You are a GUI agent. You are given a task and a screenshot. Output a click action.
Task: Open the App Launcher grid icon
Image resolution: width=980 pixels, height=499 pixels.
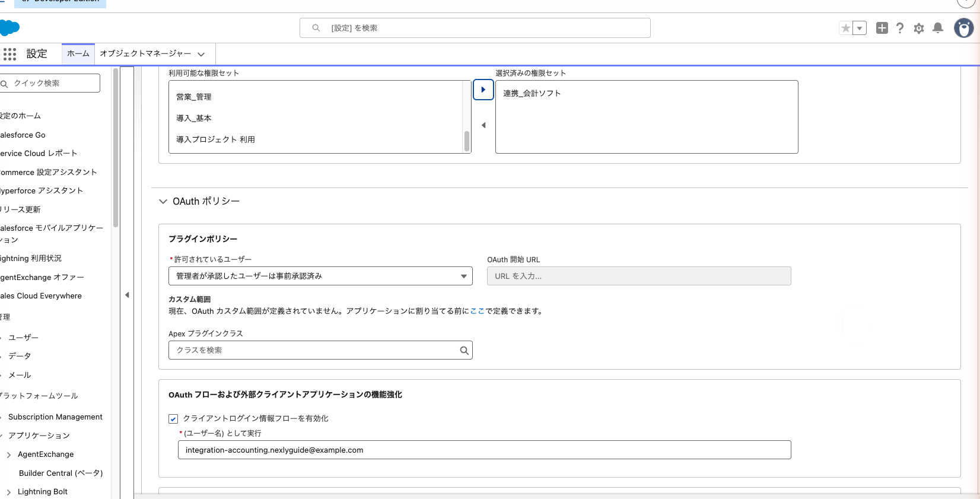9,54
